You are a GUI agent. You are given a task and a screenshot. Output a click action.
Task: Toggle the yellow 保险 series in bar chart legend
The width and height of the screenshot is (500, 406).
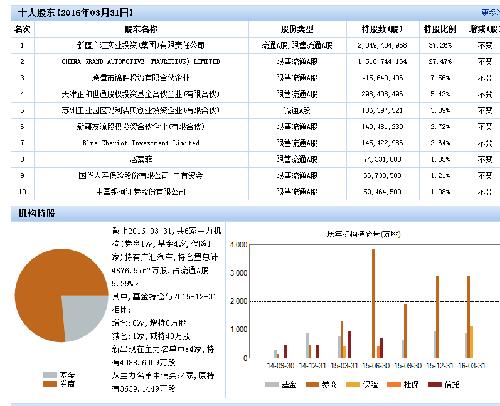pyautogui.click(x=362, y=385)
